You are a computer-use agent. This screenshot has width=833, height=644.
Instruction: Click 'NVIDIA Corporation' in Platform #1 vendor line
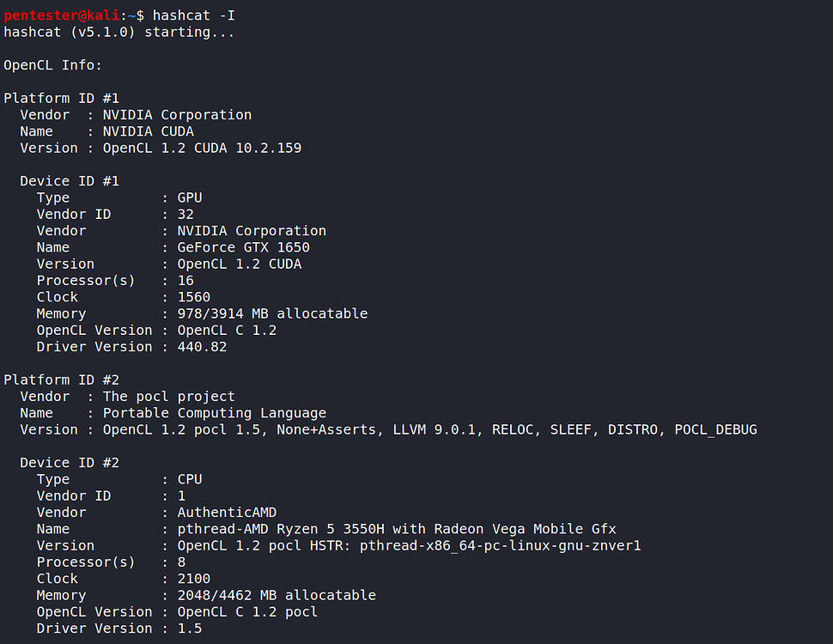[x=178, y=115]
